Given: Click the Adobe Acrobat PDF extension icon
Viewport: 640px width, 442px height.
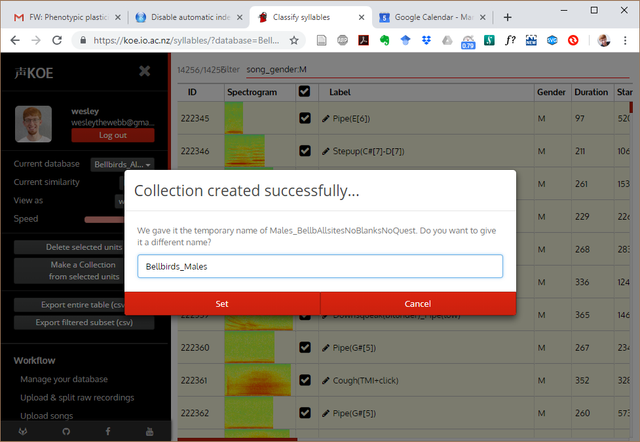Looking at the screenshot, I should (363, 40).
